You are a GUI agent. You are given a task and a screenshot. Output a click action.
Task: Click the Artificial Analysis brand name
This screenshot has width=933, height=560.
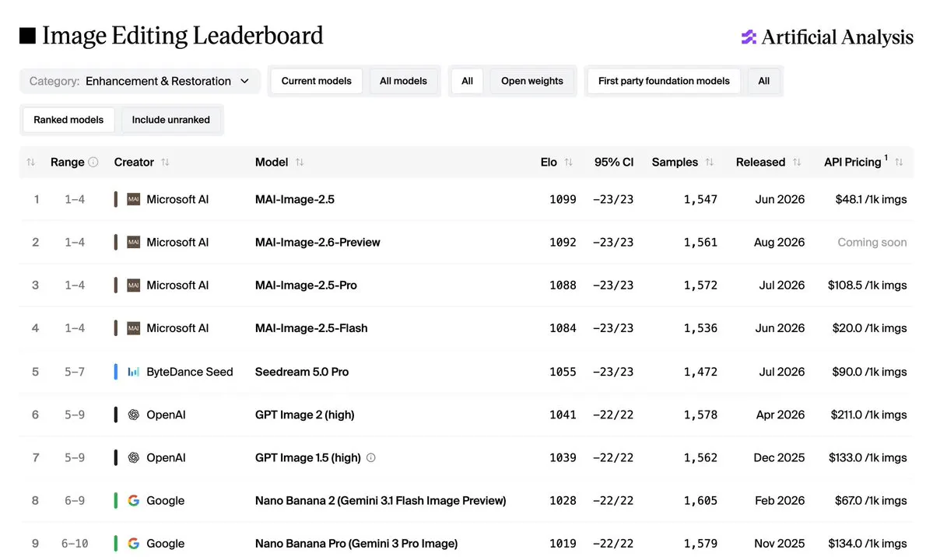[x=837, y=37]
